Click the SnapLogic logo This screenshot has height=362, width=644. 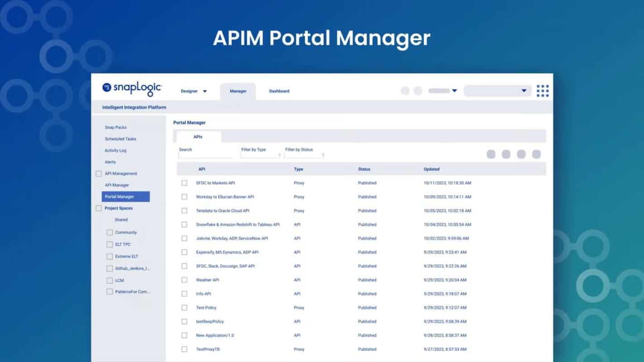pos(132,89)
